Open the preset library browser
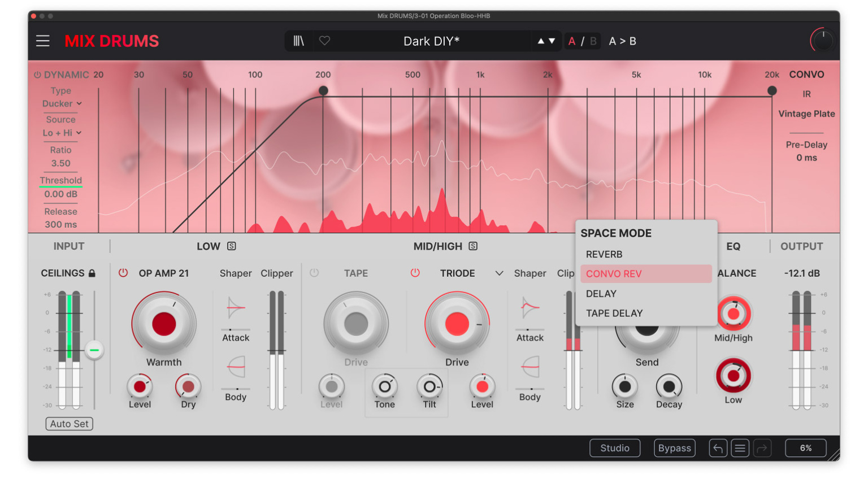 [299, 41]
